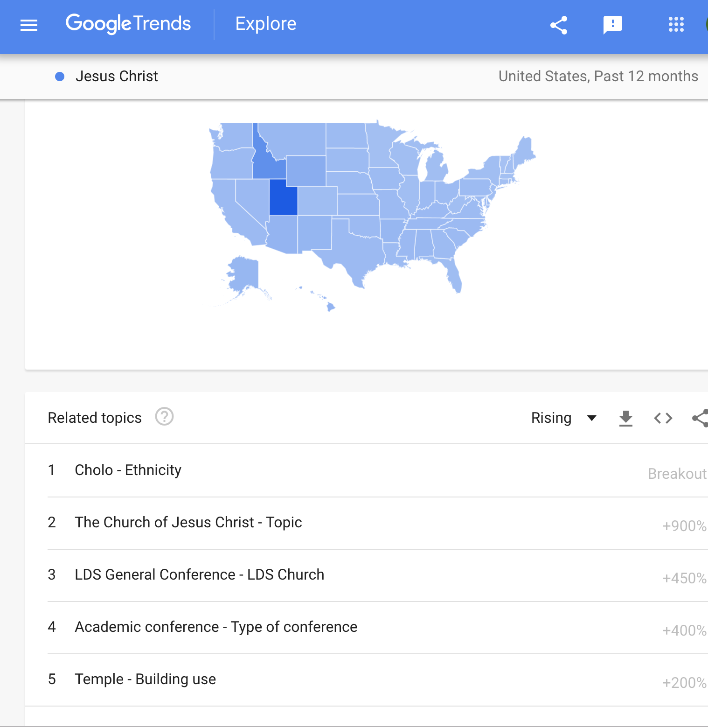
Task: Click the share icon in header
Action: (558, 25)
